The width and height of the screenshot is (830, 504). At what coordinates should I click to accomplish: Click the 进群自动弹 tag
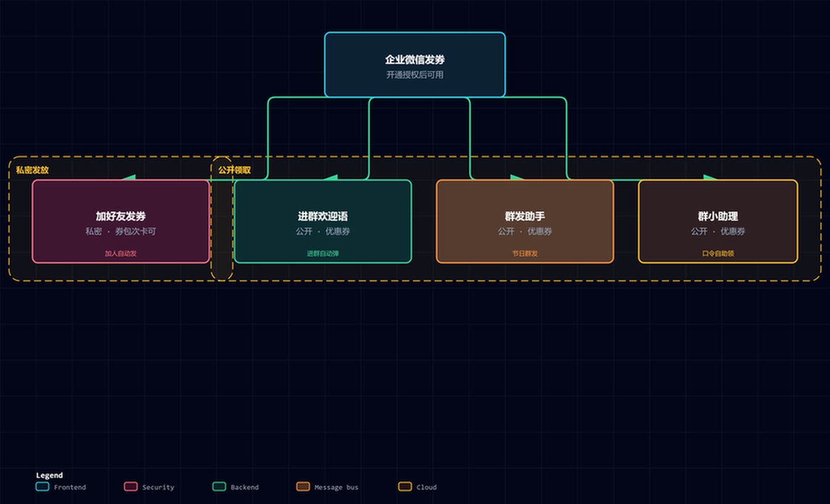pos(323,253)
